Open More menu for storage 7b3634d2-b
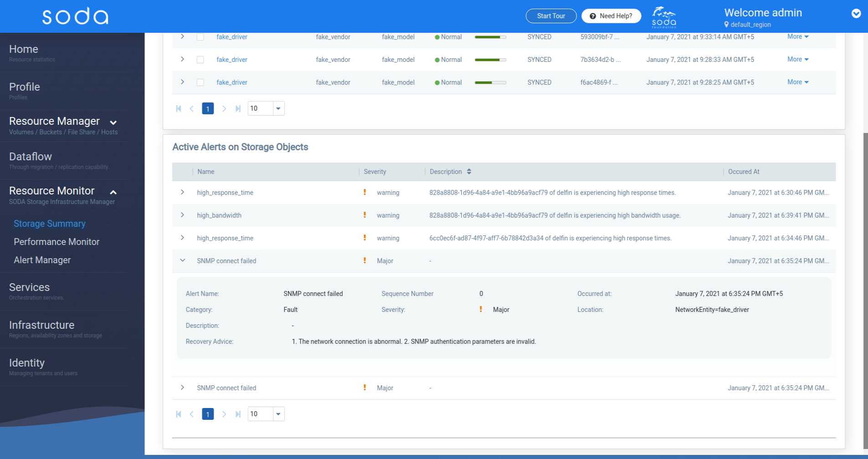 point(798,59)
